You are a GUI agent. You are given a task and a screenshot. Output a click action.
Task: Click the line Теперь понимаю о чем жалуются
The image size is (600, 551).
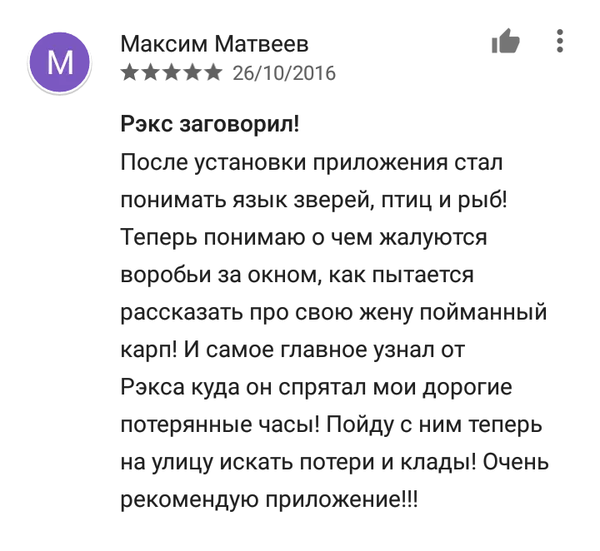click(303, 236)
